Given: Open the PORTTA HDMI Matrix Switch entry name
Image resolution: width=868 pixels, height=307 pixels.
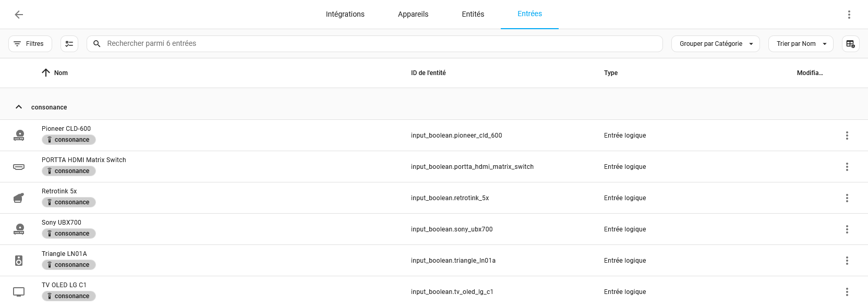Looking at the screenshot, I should (84, 160).
